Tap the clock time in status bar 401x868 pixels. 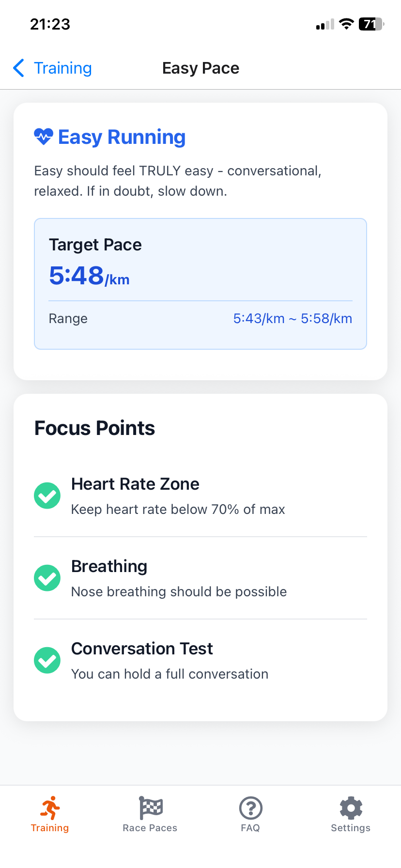tap(50, 24)
